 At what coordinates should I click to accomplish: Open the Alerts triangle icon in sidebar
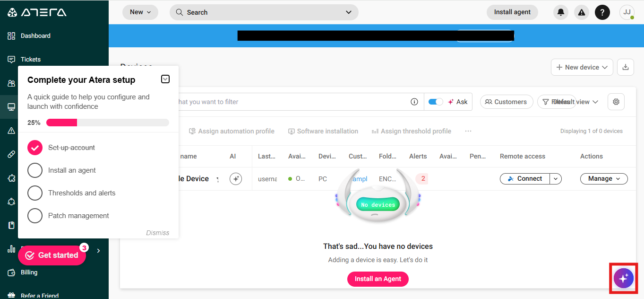12,131
